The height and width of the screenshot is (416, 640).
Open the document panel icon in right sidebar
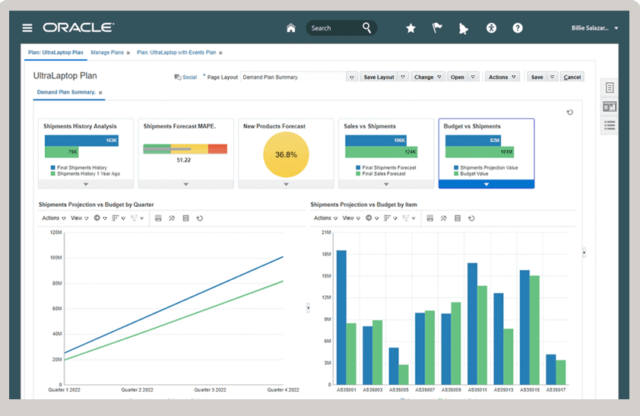point(609,87)
